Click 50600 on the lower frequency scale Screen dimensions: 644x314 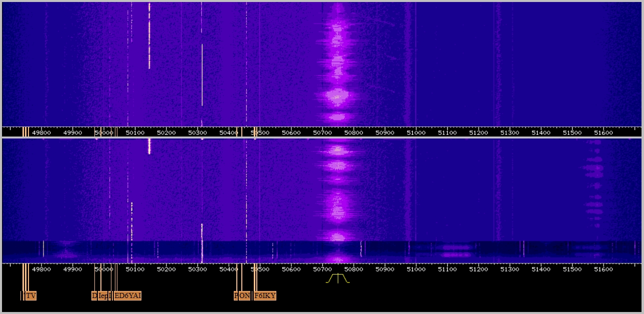coord(291,269)
